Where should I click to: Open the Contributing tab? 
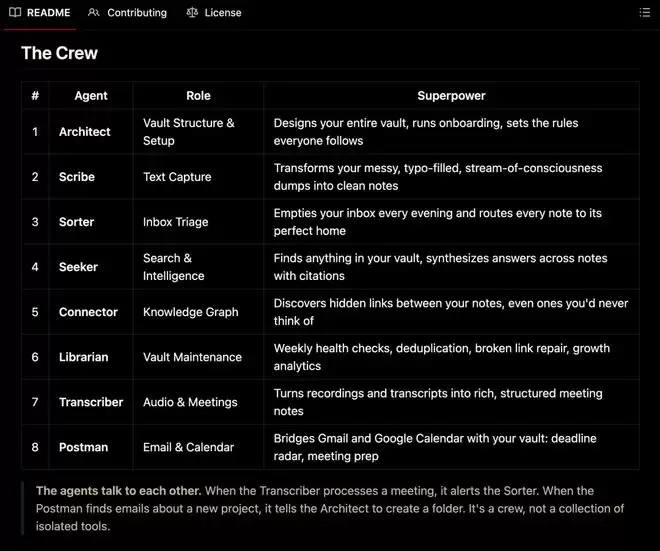point(136,13)
